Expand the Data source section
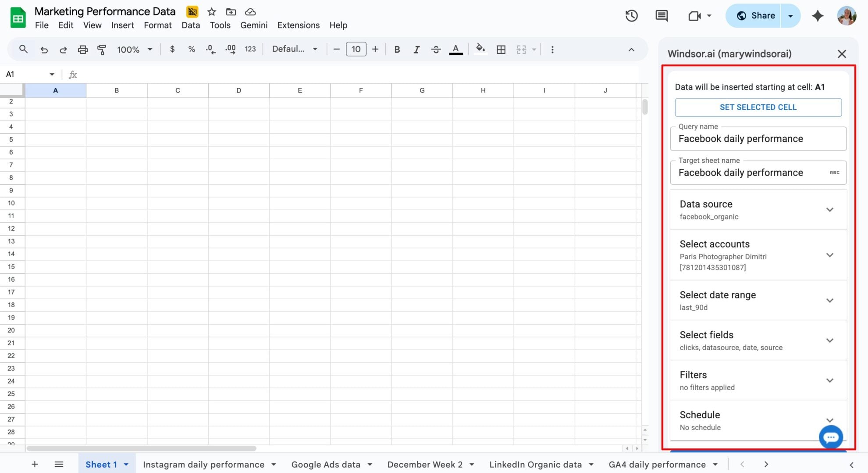Viewport: 868px width, 473px height. (758, 209)
